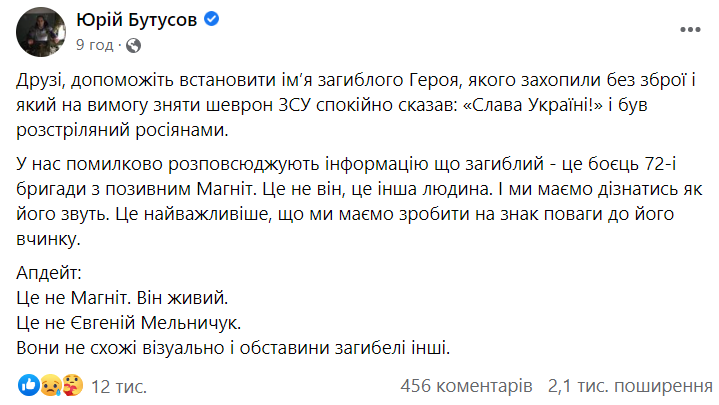Image resolution: width=719 pixels, height=405 pixels.
Task: Click the line "Це не Євгеній Мельничук."
Action: [130, 323]
